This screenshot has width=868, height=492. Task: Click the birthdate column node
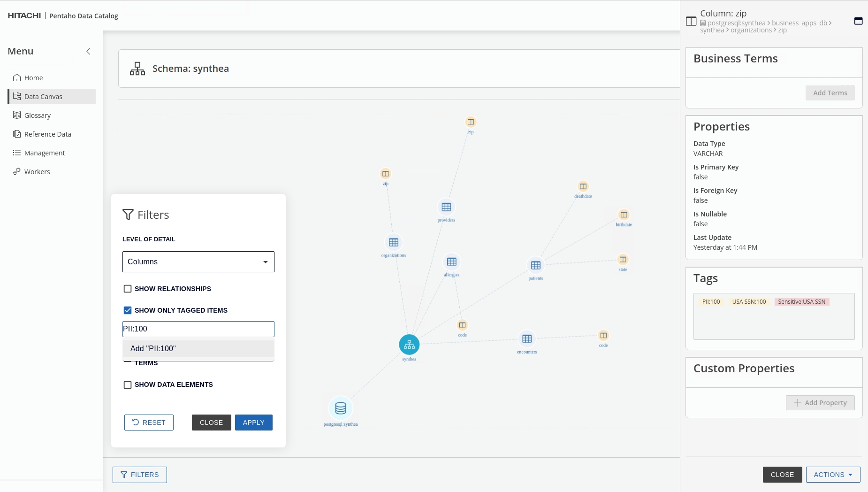(x=624, y=215)
